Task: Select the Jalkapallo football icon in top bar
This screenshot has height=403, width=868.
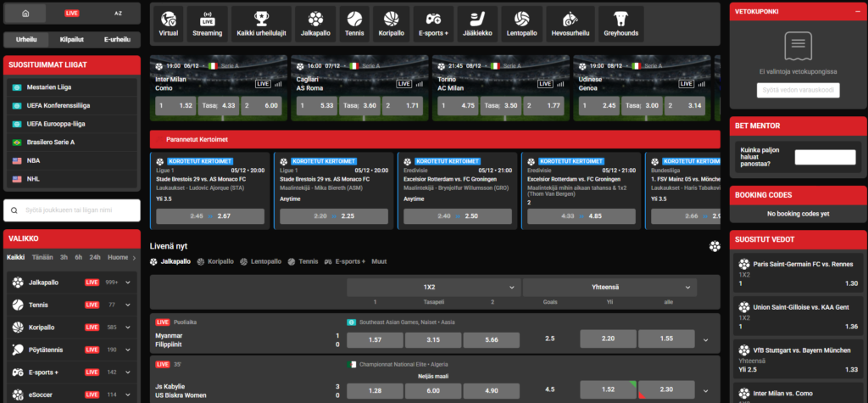Action: [x=315, y=24]
